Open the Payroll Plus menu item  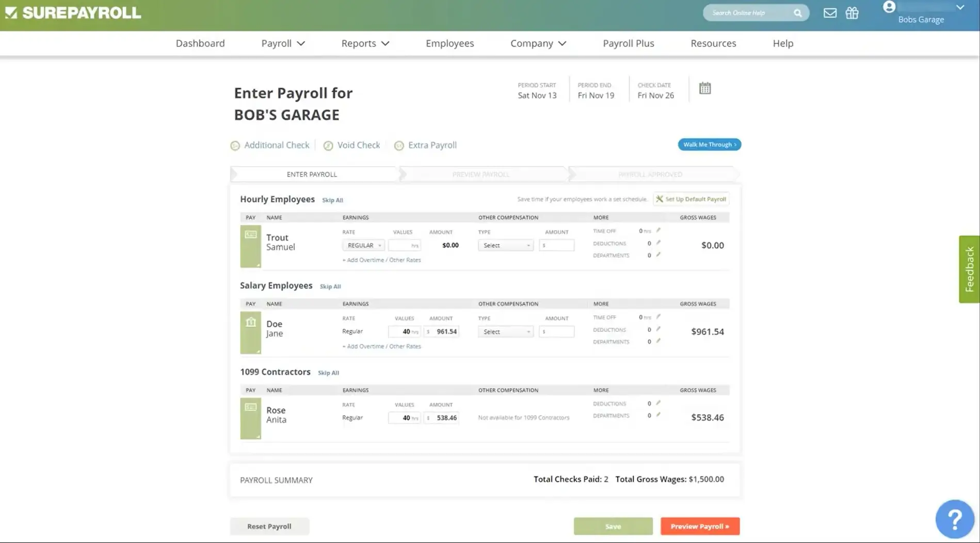coord(629,43)
